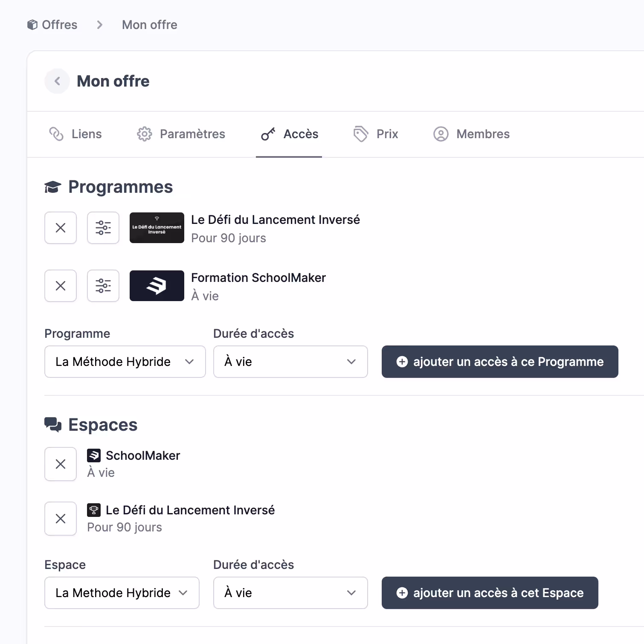Open the space Durée d'accès dropdown
This screenshot has width=644, height=644.
click(x=290, y=593)
